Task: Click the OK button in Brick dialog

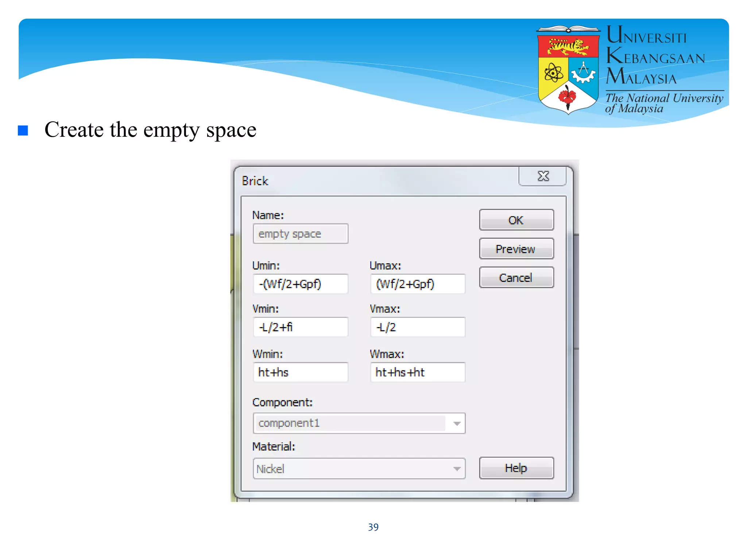Action: coord(516,220)
